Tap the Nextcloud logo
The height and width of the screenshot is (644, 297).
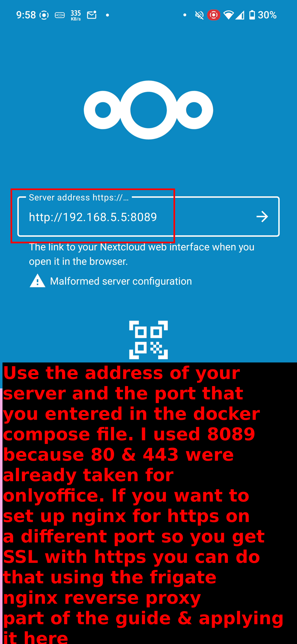coord(148,110)
